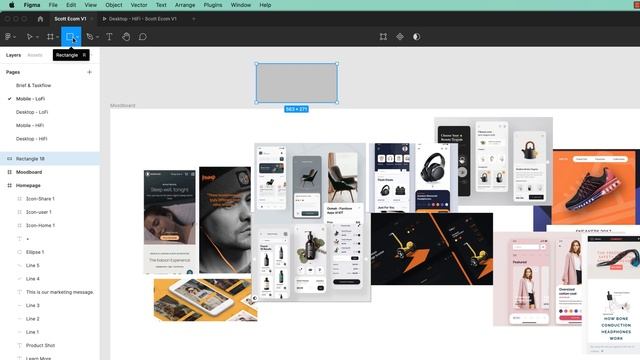Open the Frame tools dropdown arrow

pyautogui.click(x=58, y=37)
